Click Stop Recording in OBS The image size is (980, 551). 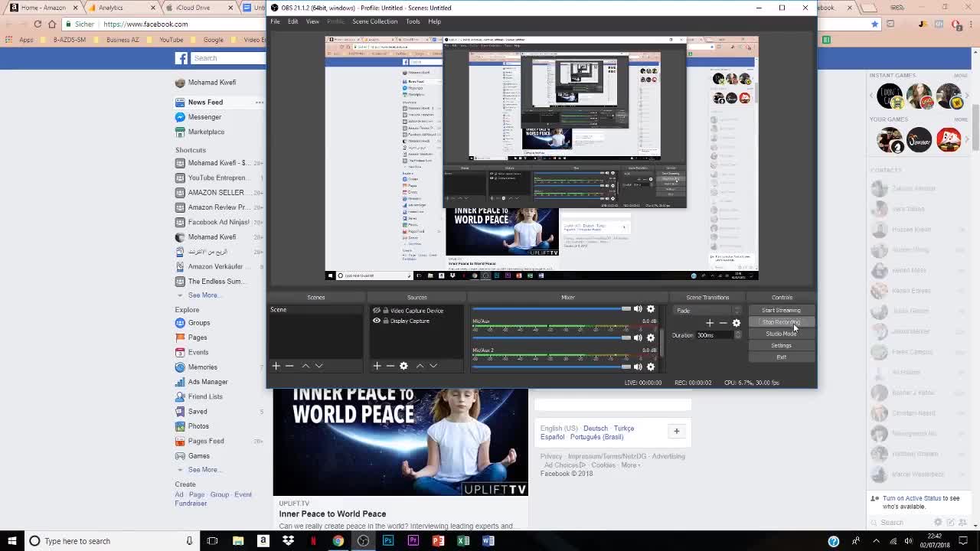pos(781,322)
